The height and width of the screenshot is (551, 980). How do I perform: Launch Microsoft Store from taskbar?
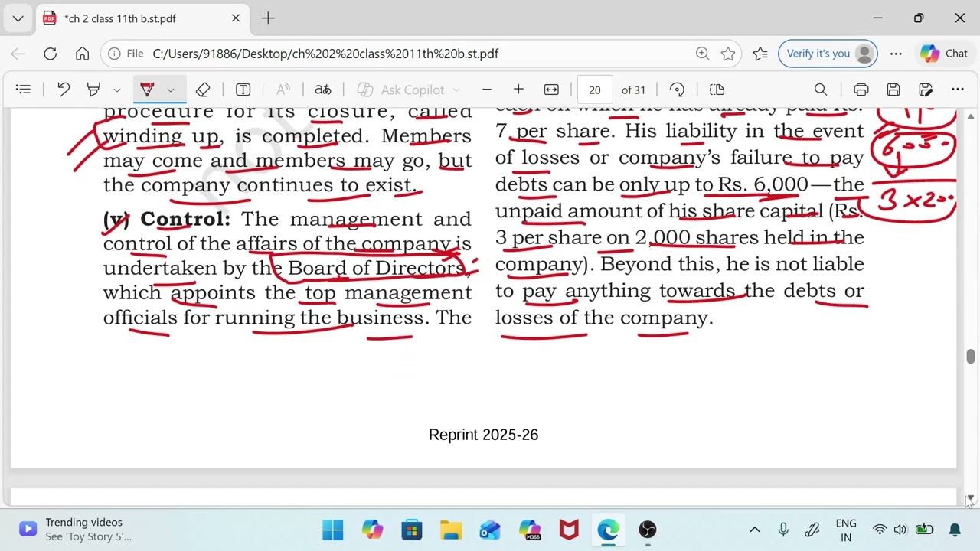pos(412,530)
